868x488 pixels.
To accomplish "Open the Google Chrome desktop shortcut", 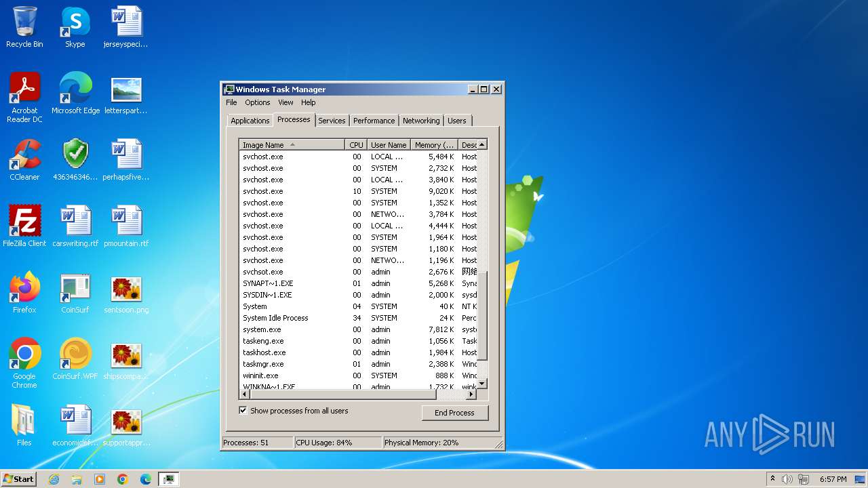I will pos(24,363).
